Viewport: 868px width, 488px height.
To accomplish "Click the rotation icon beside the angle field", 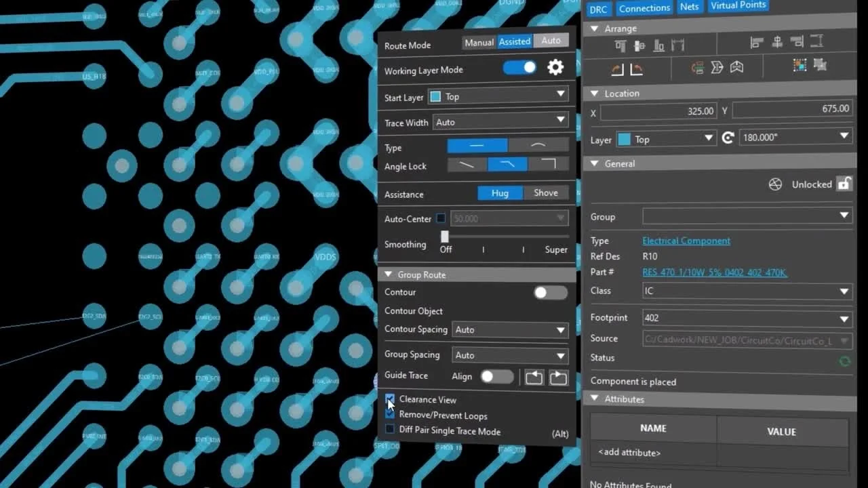I will [728, 138].
